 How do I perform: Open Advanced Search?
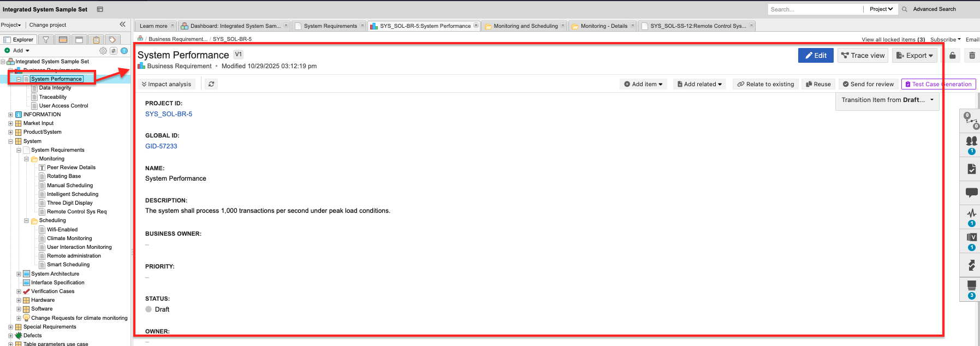coord(934,9)
